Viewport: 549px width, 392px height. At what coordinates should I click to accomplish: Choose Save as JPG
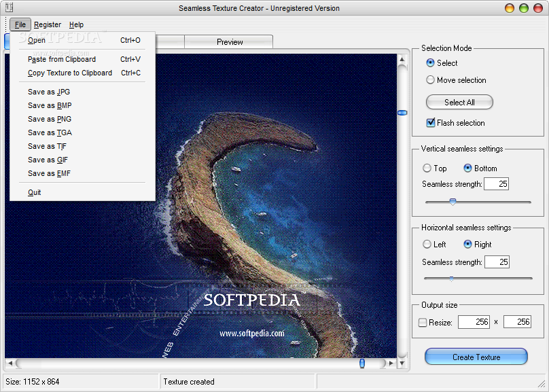(84, 92)
